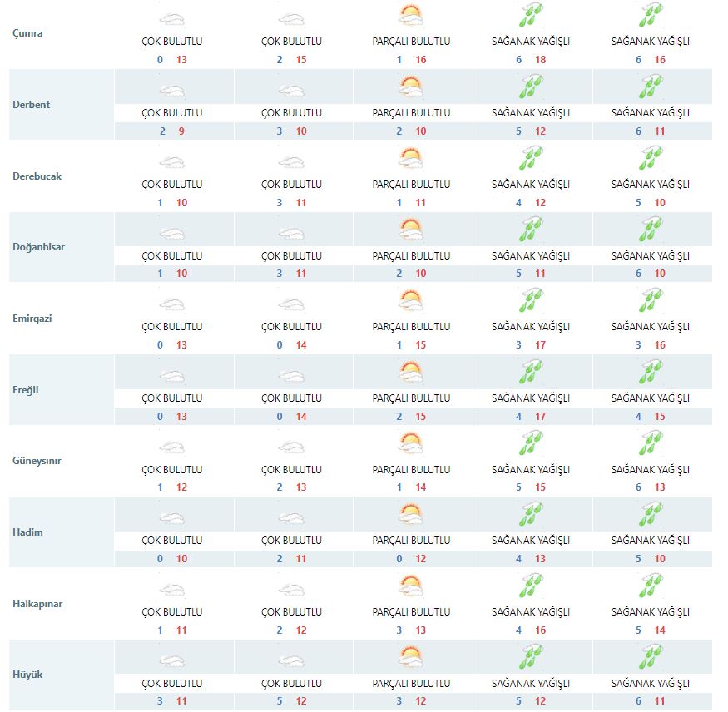Click the partly cloudy icon in Hüyük row

pos(411,656)
